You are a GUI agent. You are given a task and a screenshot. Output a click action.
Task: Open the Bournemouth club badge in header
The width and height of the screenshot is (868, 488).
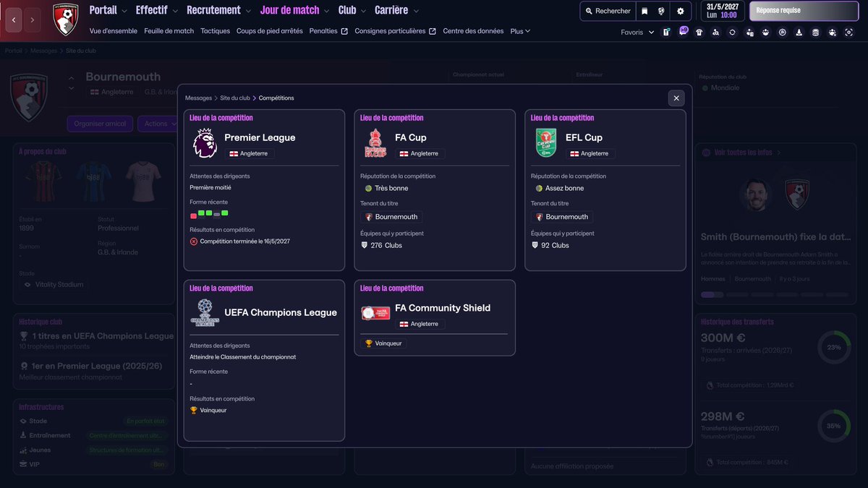point(66,20)
